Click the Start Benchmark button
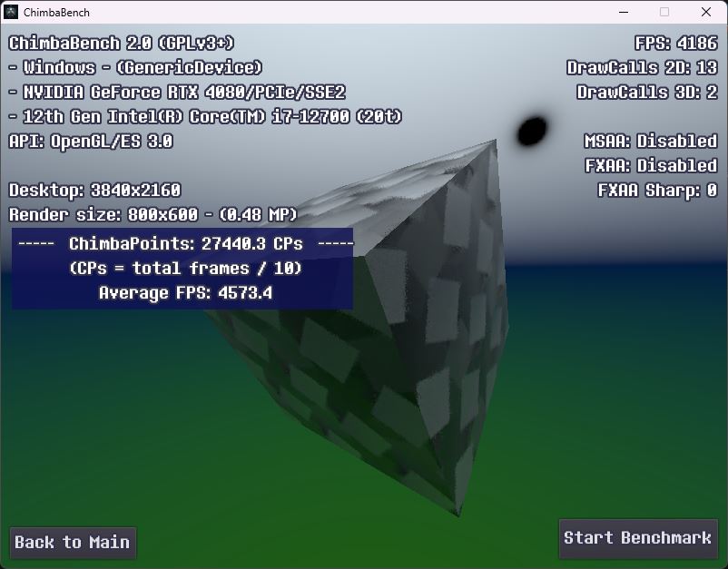 (638, 538)
